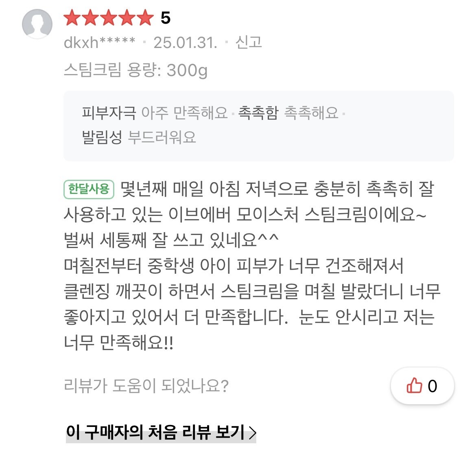Click the 피부자극 attribute label
The height and width of the screenshot is (464, 476).
click(109, 113)
